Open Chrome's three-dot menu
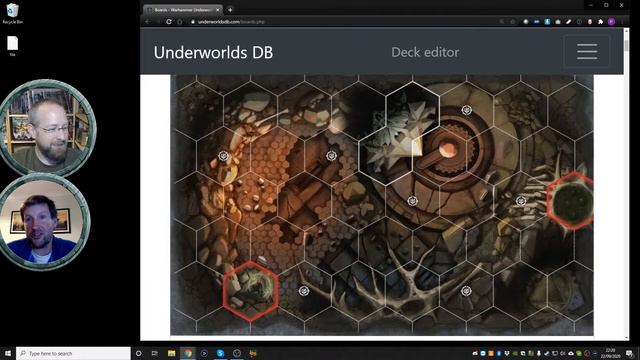The width and height of the screenshot is (640, 360). pyautogui.click(x=622, y=22)
